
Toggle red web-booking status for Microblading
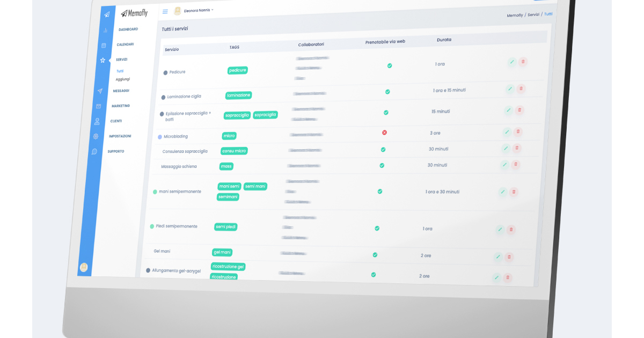[x=384, y=133]
